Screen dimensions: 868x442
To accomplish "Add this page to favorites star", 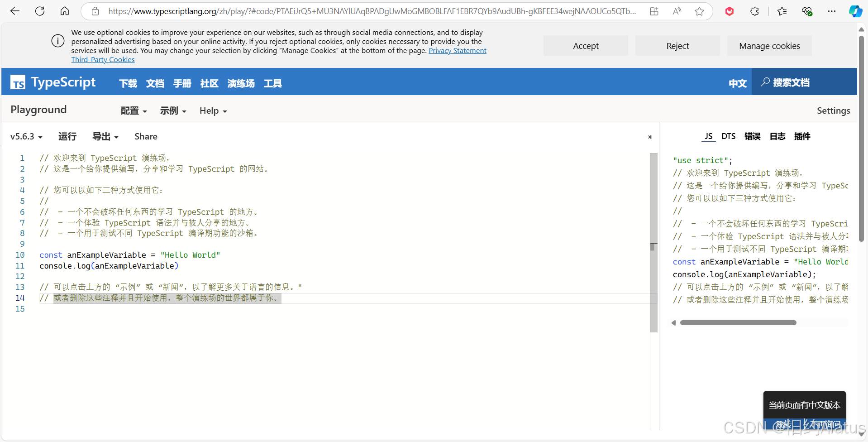I will [x=700, y=11].
